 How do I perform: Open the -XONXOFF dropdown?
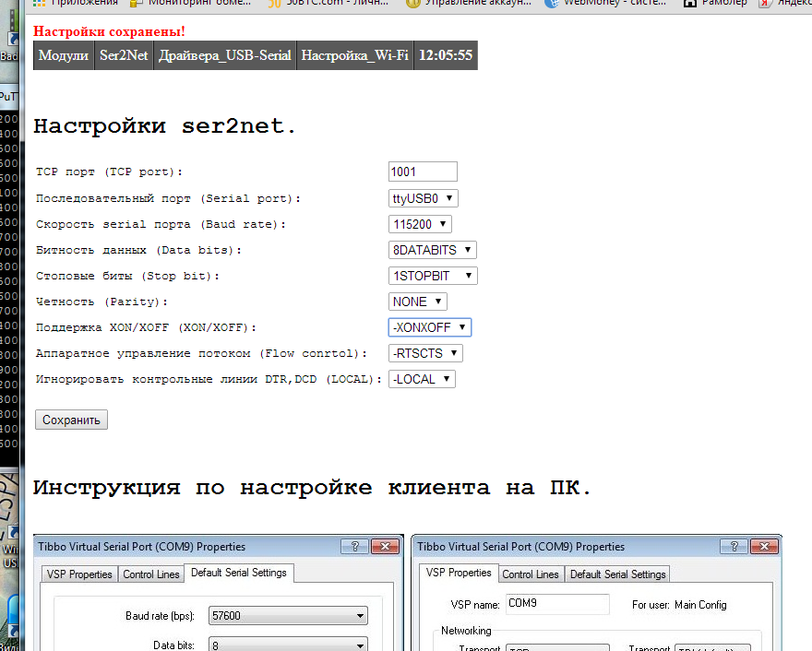(429, 327)
